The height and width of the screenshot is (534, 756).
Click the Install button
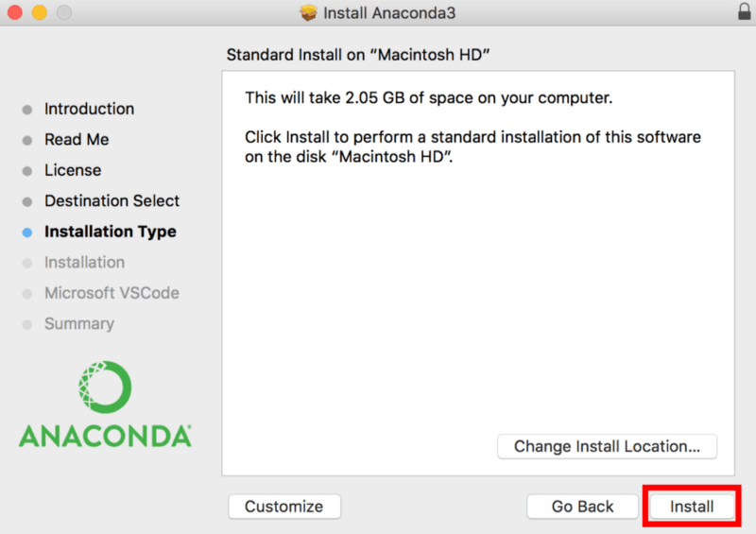tap(692, 507)
